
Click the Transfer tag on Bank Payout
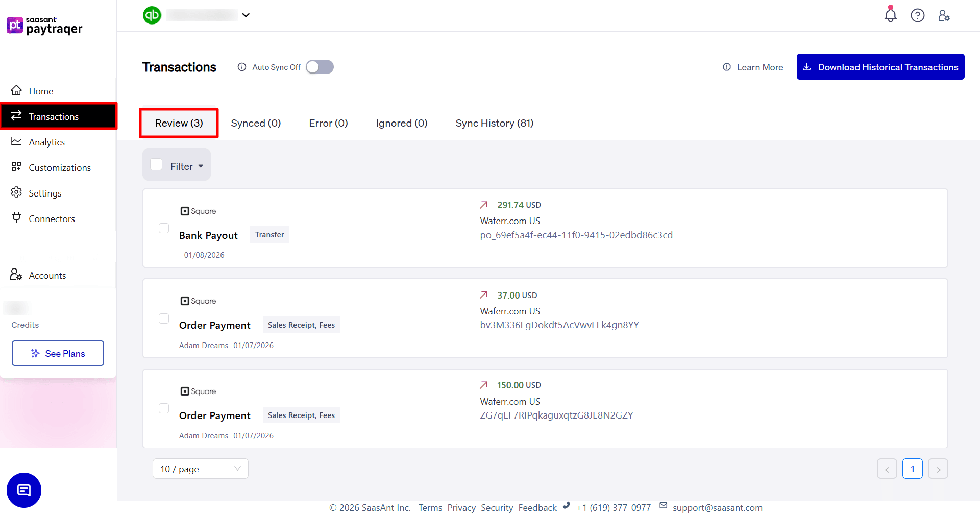point(269,235)
